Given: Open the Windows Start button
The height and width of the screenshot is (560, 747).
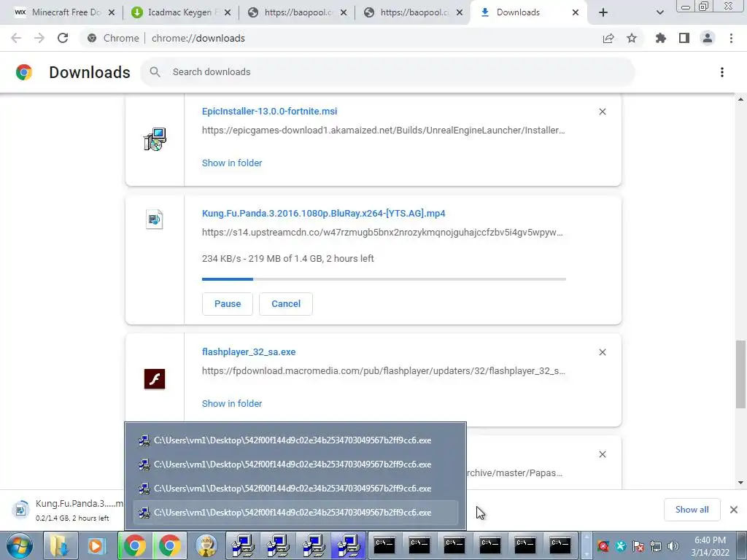Looking at the screenshot, I should pyautogui.click(x=20, y=545).
